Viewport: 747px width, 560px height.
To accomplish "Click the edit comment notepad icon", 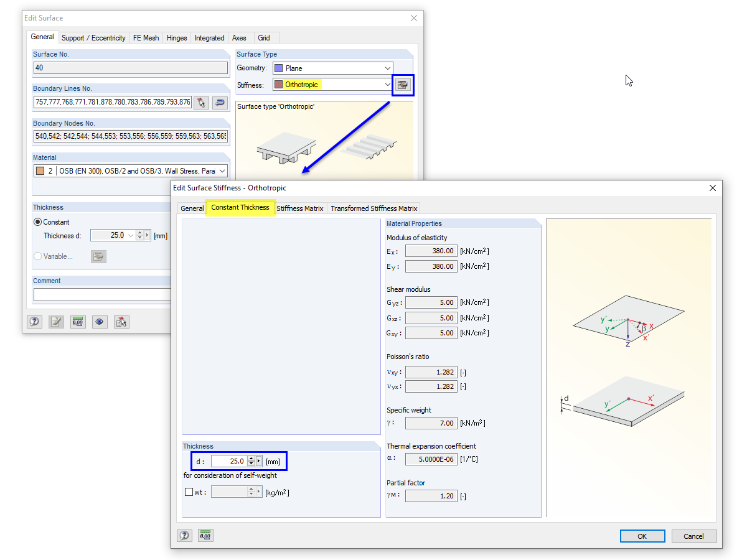I will 56,322.
